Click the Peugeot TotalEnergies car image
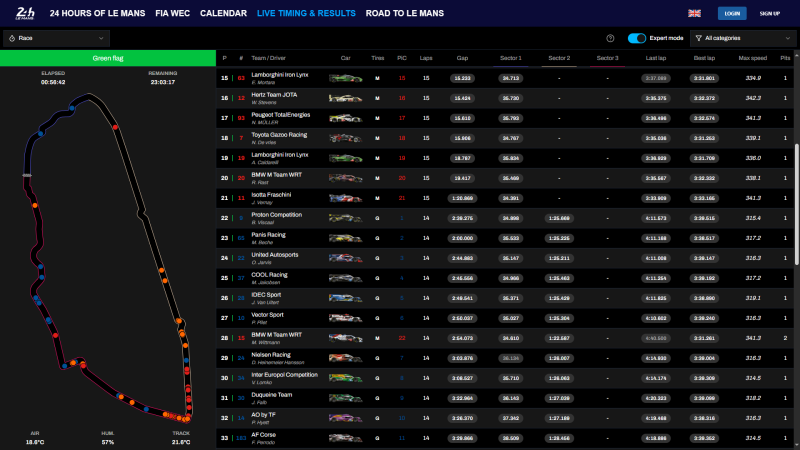The height and width of the screenshot is (450, 800). coord(345,118)
